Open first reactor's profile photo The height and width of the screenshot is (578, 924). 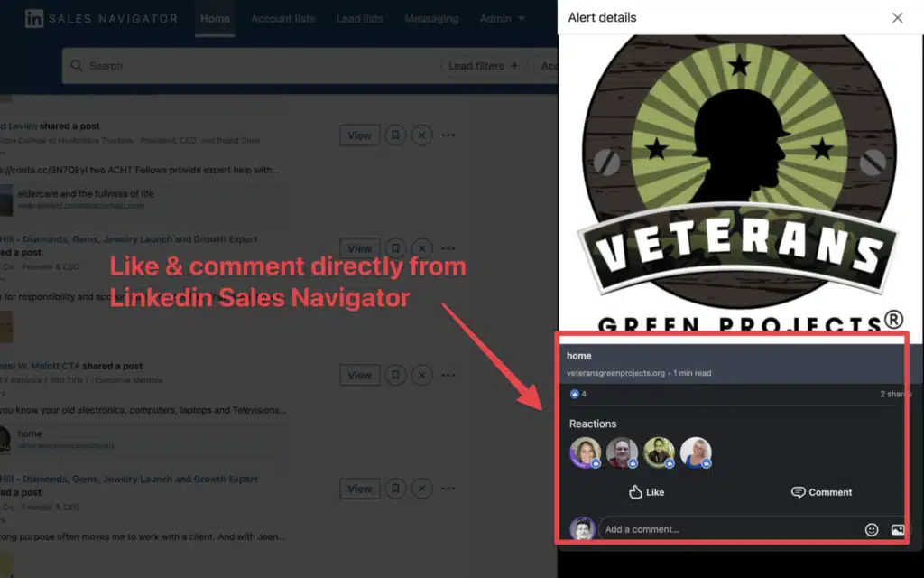pos(585,453)
